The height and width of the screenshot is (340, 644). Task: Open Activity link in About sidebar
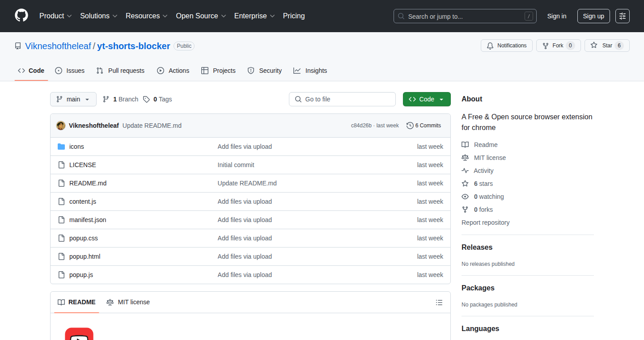pos(478,171)
